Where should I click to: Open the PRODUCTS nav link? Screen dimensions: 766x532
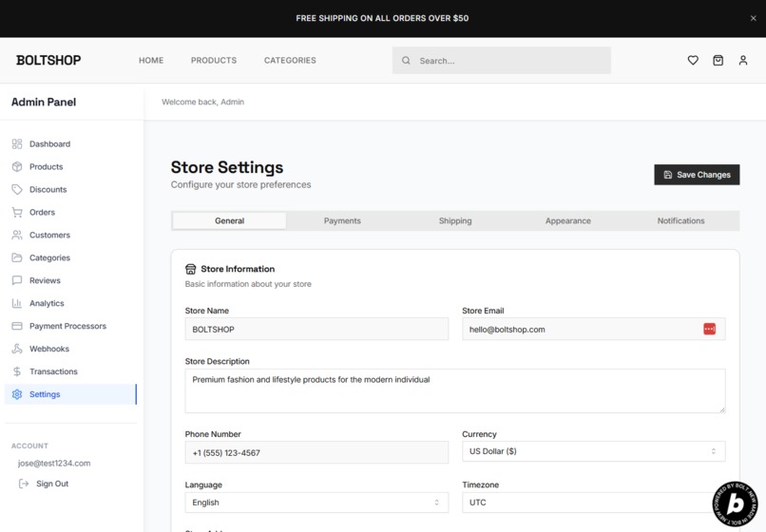[x=214, y=60]
